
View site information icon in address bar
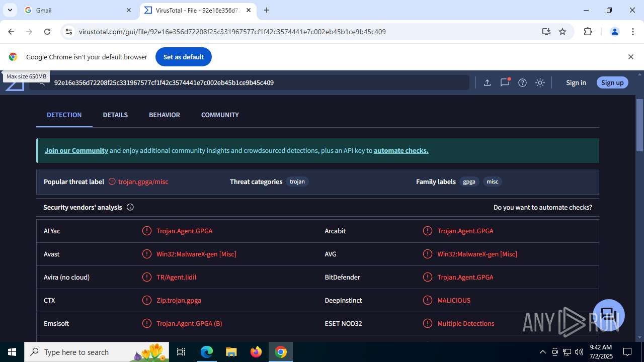point(69,32)
